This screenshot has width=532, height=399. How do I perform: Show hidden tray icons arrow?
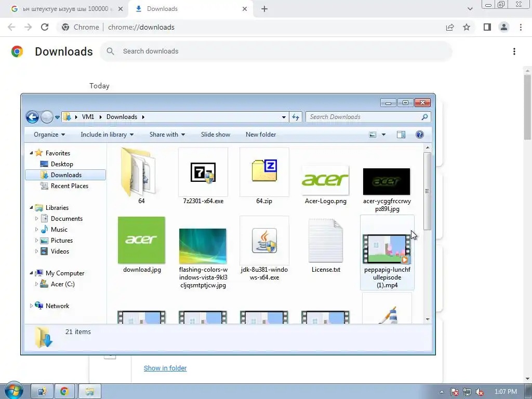coord(442,392)
